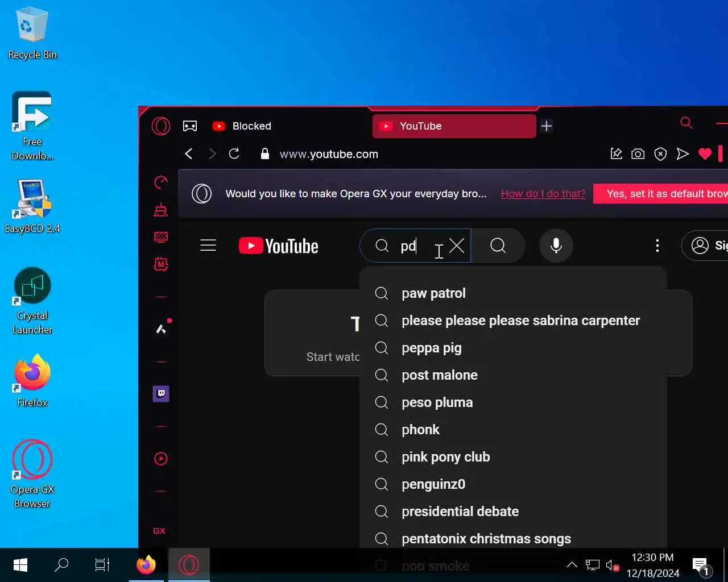
Task: Open the notification center icon
Action: click(x=701, y=566)
